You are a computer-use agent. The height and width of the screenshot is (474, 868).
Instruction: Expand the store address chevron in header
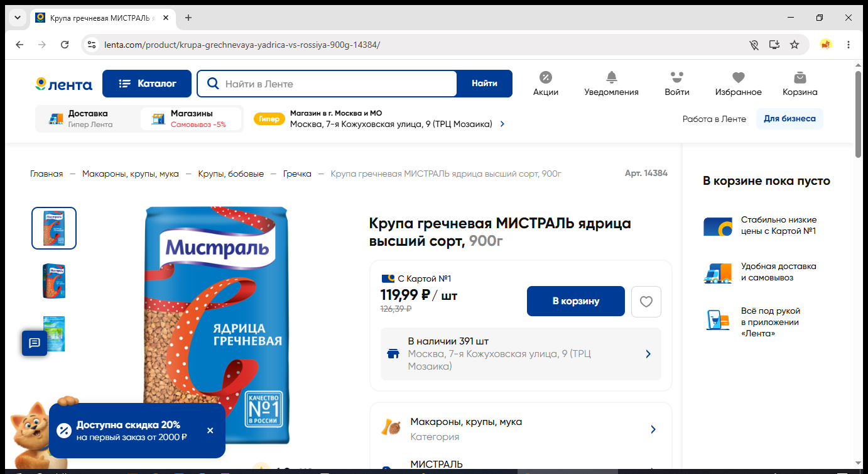click(x=502, y=124)
